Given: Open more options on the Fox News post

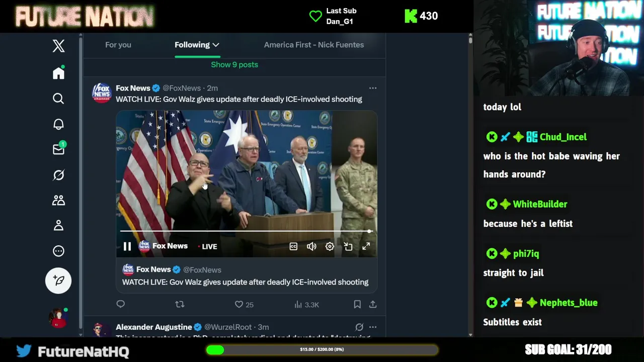Looking at the screenshot, I should 373,88.
